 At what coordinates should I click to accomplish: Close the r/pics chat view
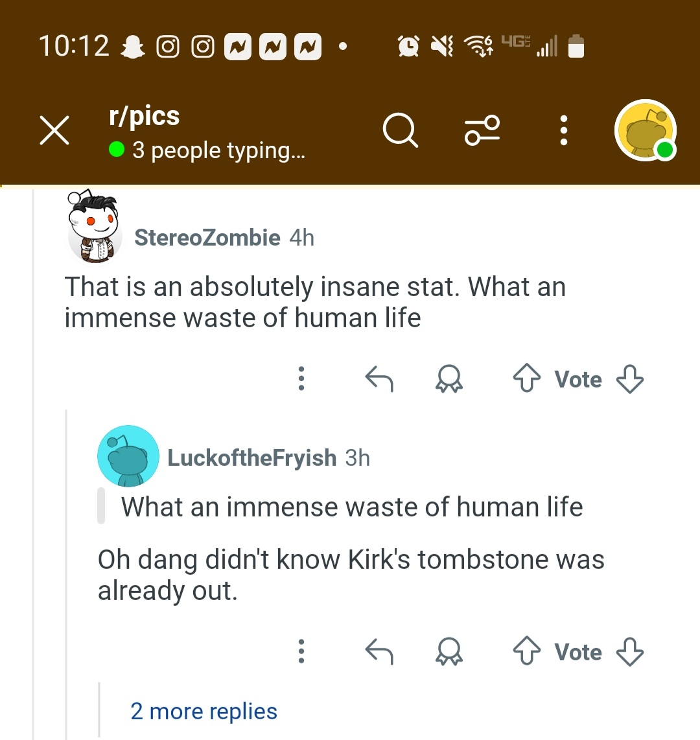tap(54, 132)
